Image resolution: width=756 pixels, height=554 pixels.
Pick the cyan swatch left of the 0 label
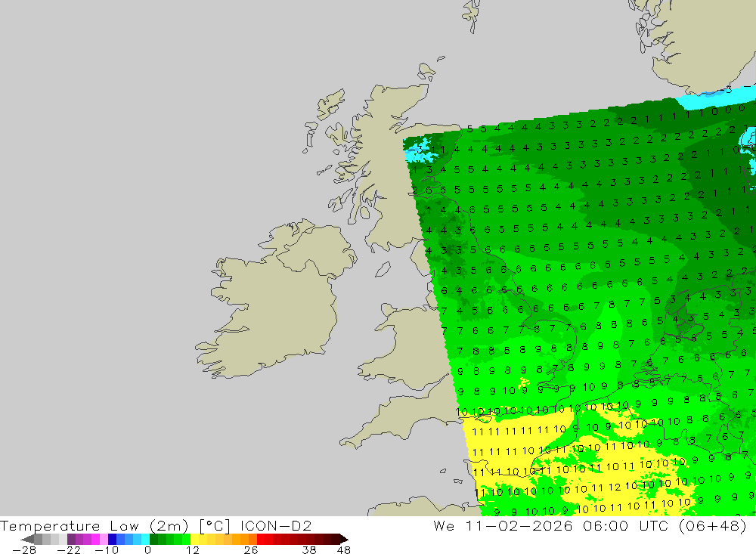pos(146,540)
